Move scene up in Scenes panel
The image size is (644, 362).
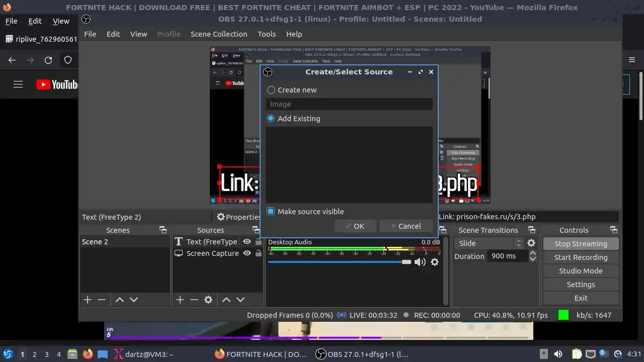120,300
